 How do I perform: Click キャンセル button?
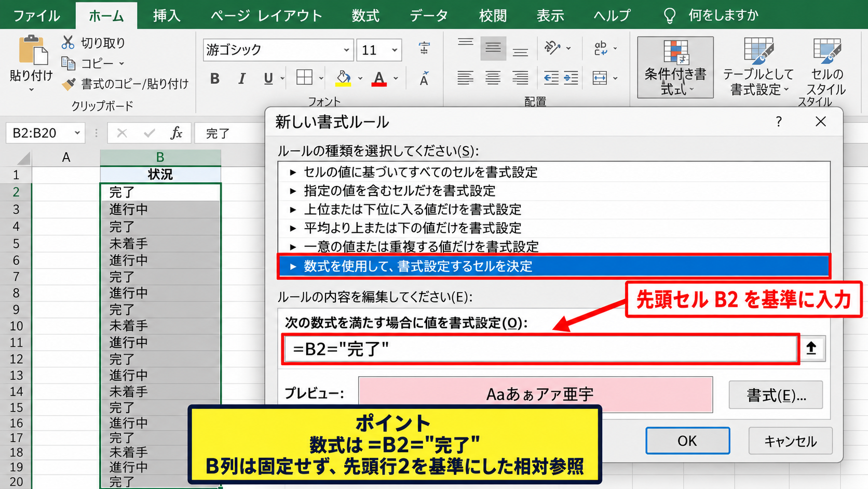click(791, 441)
